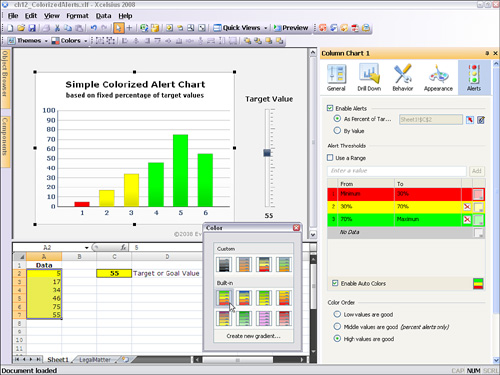Select the Component plus-sign tool
Image resolution: width=500 pixels, height=375 pixels.
point(129,28)
